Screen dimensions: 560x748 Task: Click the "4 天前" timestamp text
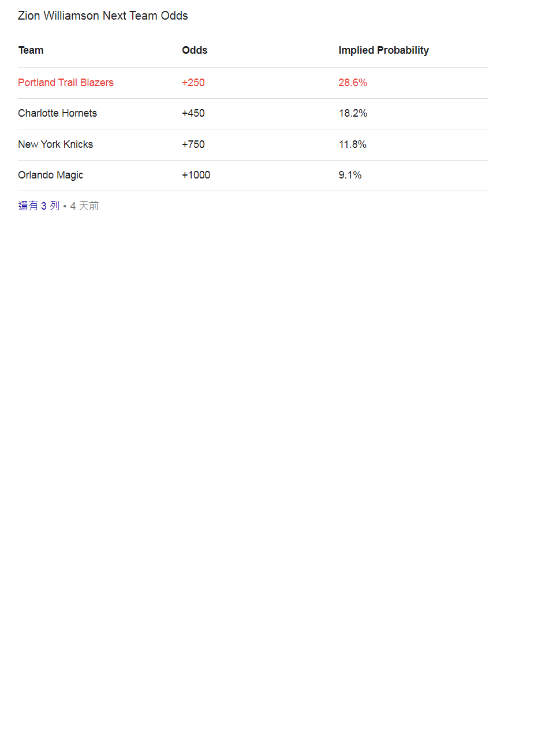coord(84,206)
